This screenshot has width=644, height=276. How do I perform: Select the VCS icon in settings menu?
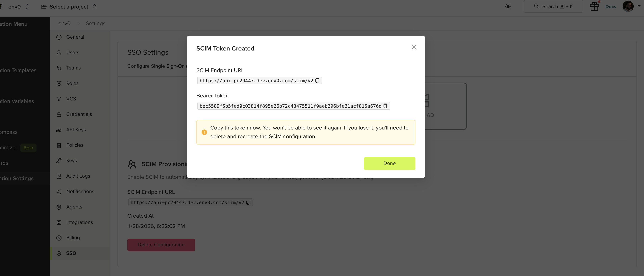coord(59,99)
